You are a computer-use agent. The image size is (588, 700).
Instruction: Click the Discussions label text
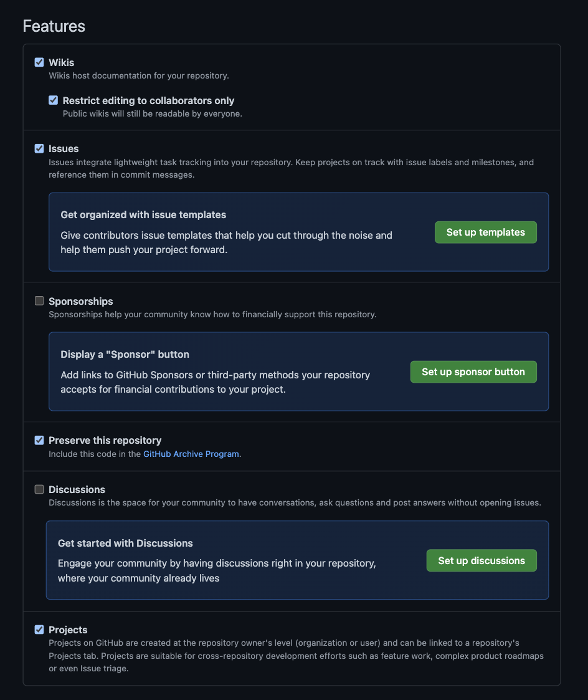tap(77, 489)
